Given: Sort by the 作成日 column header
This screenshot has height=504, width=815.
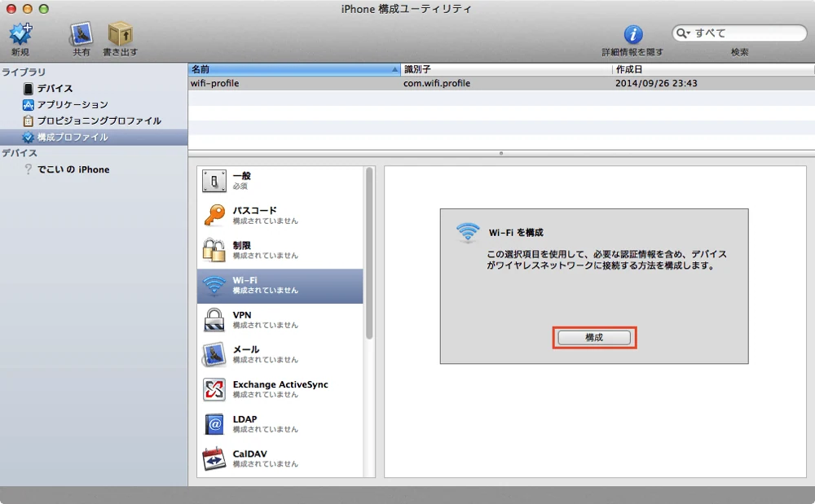Looking at the screenshot, I should [x=713, y=69].
